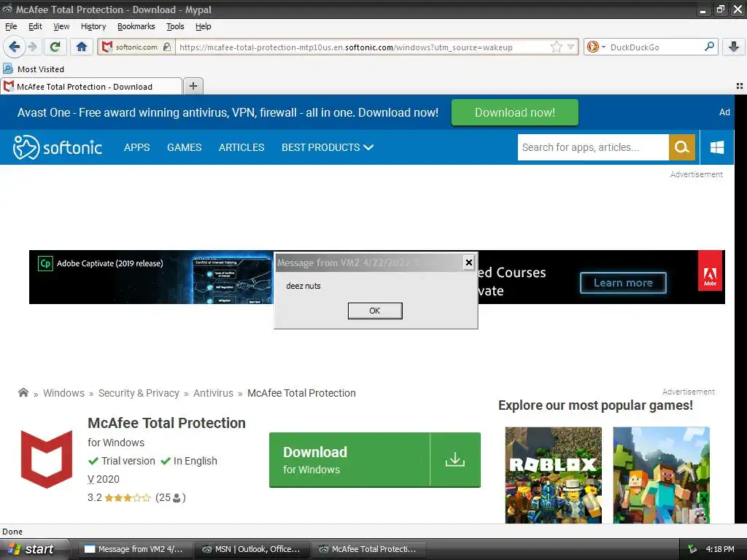
Task: Open the search engine selector dropdown
Action: click(603, 47)
